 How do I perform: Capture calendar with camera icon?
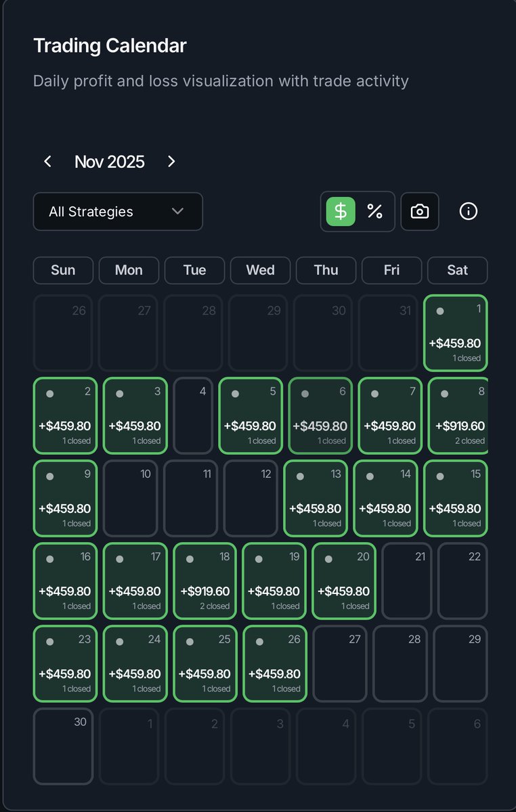click(x=420, y=212)
